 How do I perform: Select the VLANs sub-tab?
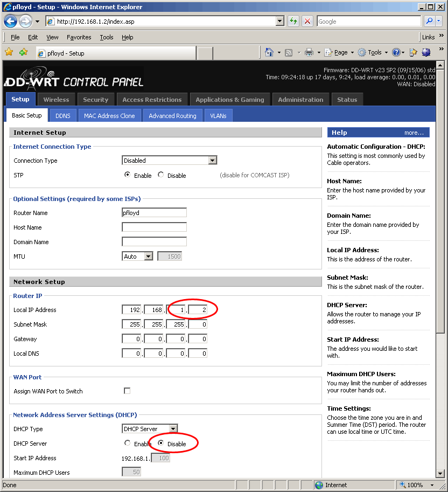218,115
